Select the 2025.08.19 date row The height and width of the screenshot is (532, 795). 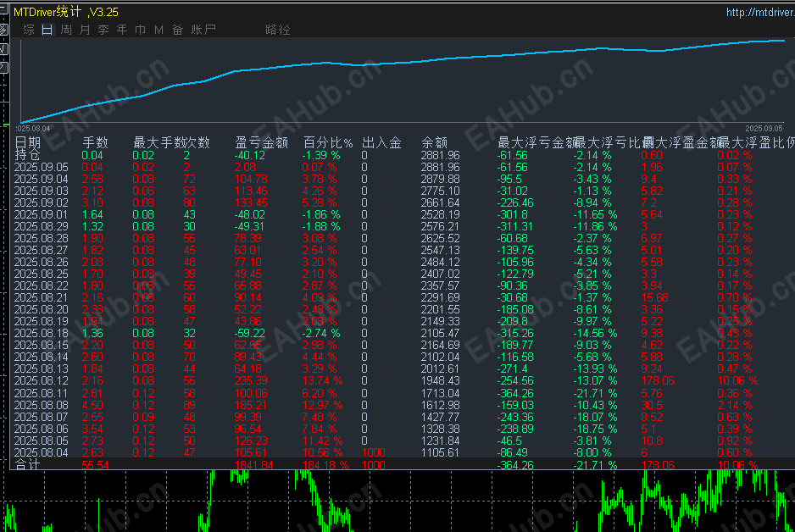click(x=41, y=321)
